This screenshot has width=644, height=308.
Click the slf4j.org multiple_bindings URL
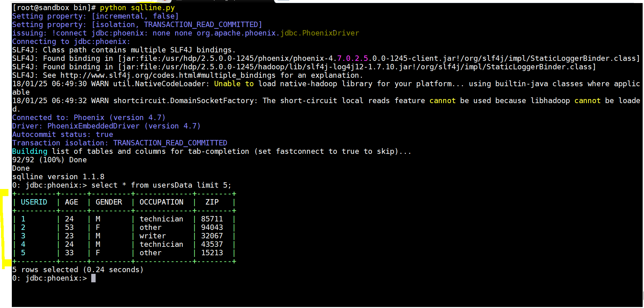pos(168,75)
